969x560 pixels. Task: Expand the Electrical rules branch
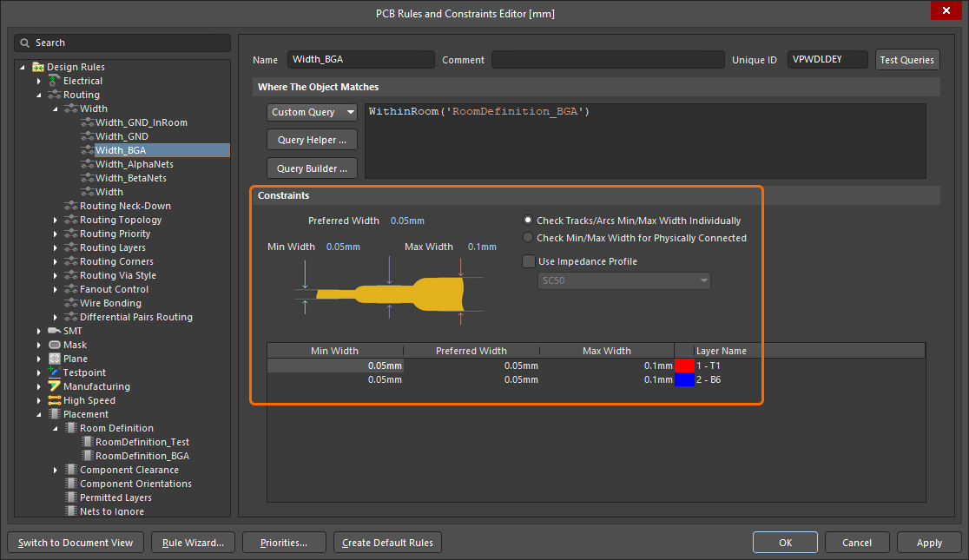(x=38, y=81)
